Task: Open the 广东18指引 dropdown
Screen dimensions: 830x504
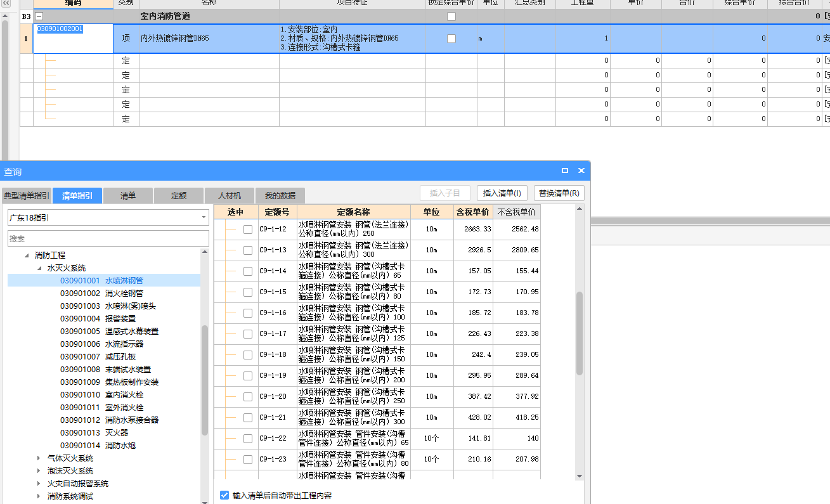Action: 204,218
